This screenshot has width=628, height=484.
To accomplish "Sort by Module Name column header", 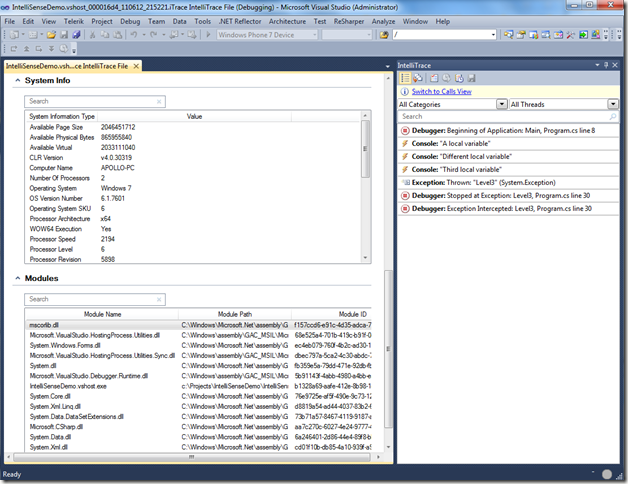I will pyautogui.click(x=102, y=313).
